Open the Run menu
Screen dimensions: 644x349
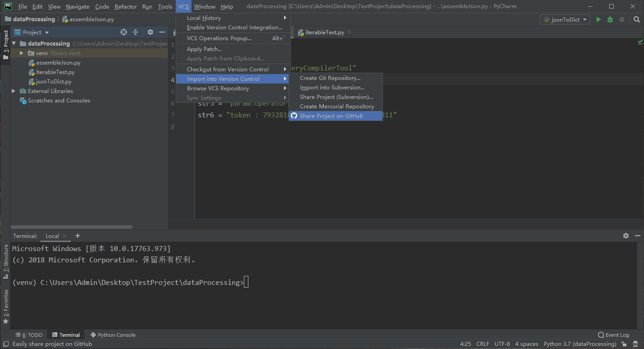147,6
